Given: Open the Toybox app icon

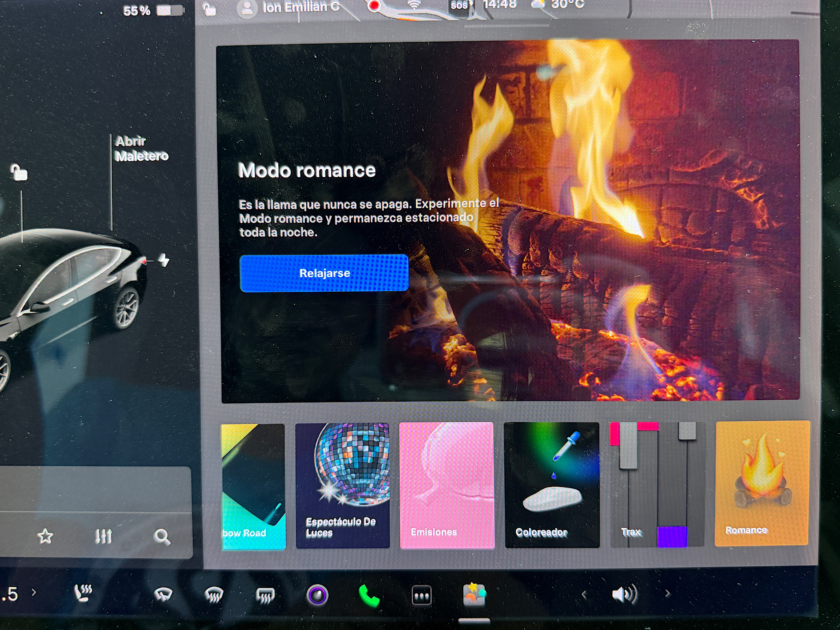Looking at the screenshot, I should pos(474,594).
